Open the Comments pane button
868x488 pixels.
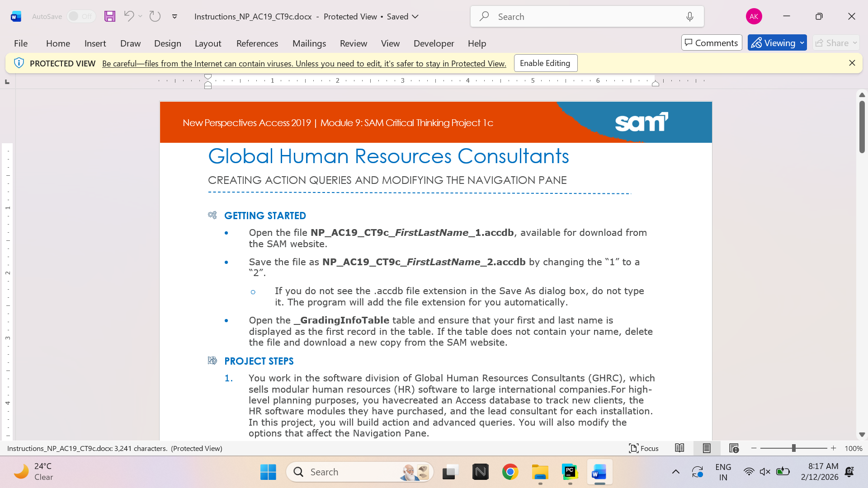click(712, 43)
